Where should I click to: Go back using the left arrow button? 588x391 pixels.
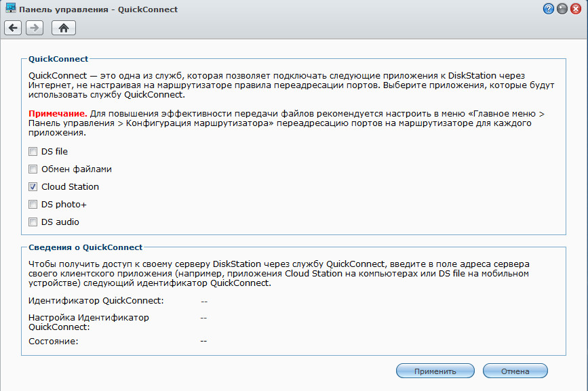[13, 28]
